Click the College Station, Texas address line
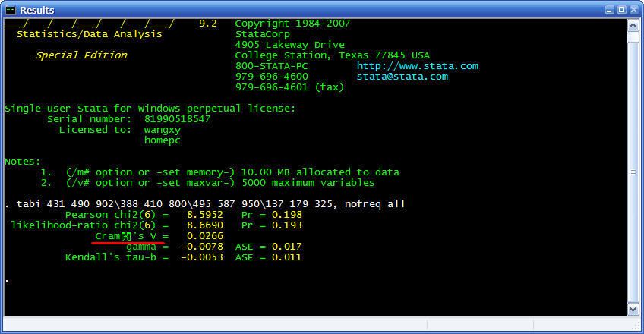This screenshot has width=644, height=334. click(333, 55)
